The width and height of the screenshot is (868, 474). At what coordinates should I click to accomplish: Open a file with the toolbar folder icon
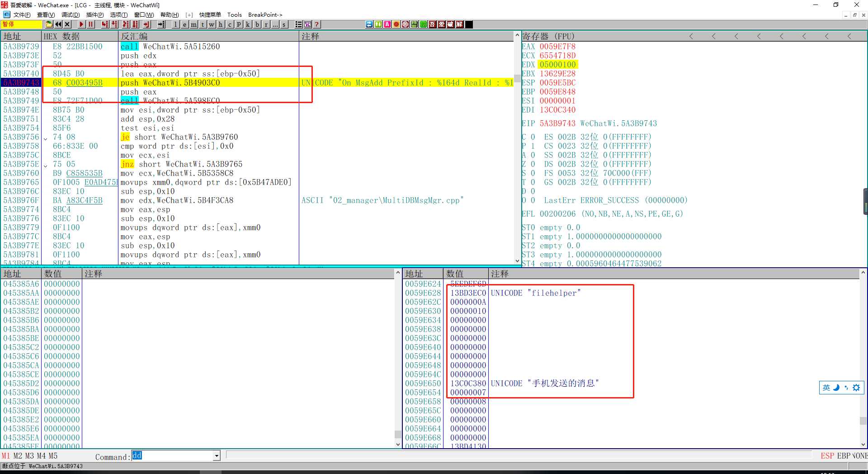point(49,24)
